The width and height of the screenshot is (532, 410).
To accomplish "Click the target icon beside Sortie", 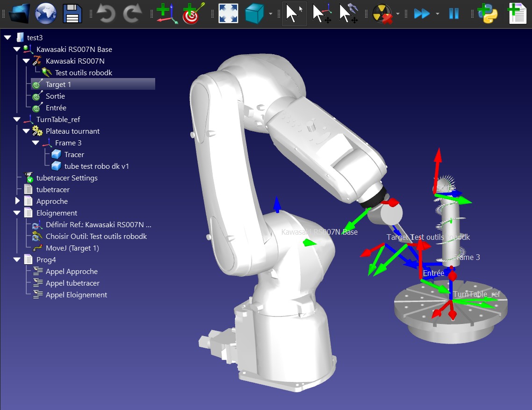I will pyautogui.click(x=37, y=96).
